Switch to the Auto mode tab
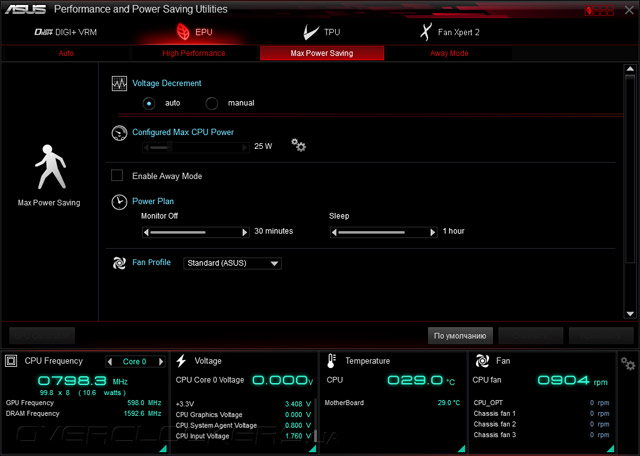Image resolution: width=640 pixels, height=456 pixels. click(x=66, y=53)
